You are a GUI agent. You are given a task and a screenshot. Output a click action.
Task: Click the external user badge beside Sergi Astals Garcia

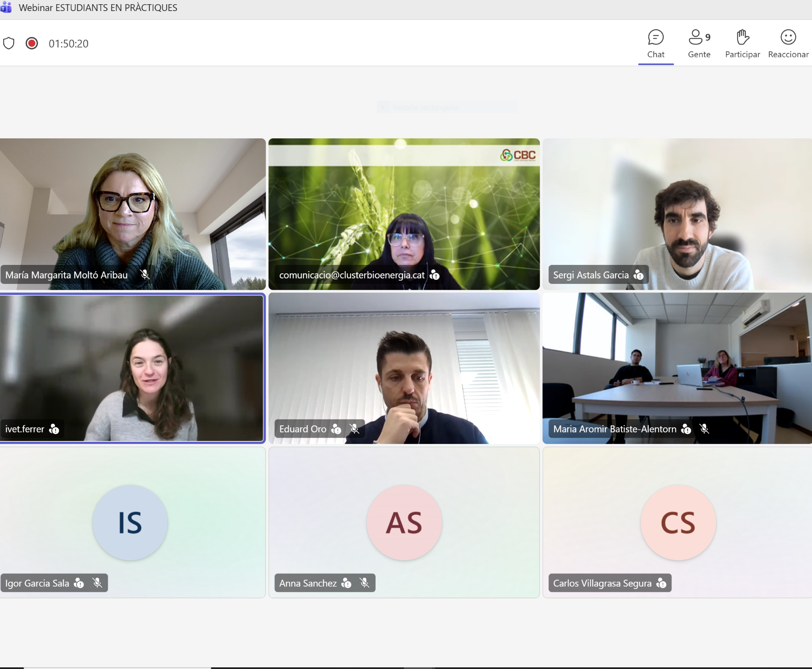[639, 275]
